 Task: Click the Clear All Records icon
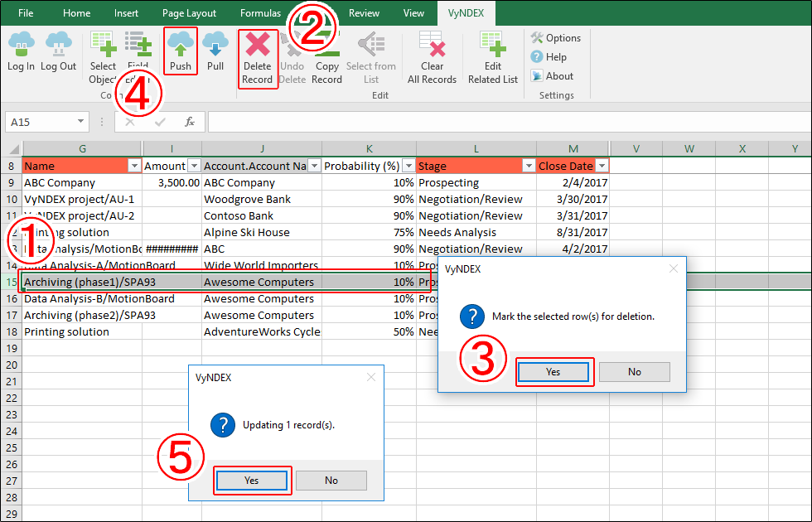tap(432, 44)
